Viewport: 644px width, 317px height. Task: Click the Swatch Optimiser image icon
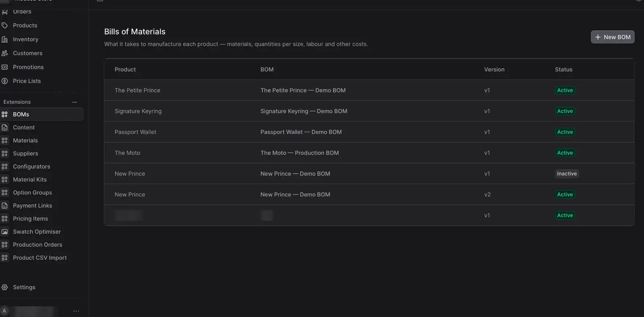(4, 232)
